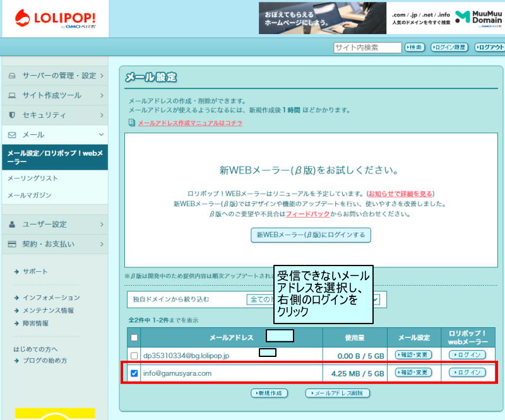The height and width of the screenshot is (420, 505).
Task: Expand the サーバーの管理・設定 menu
Action: (x=101, y=76)
